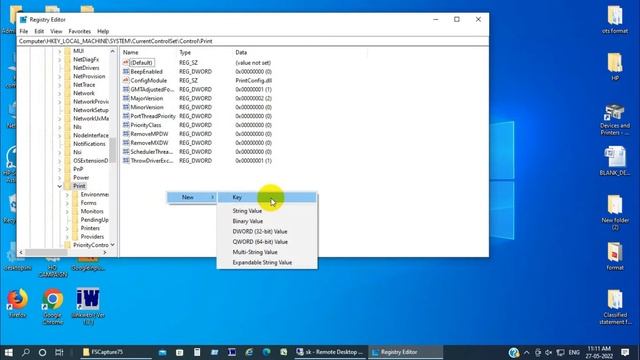Select the ConfigModule value icon
The height and width of the screenshot is (360, 640).
126,80
